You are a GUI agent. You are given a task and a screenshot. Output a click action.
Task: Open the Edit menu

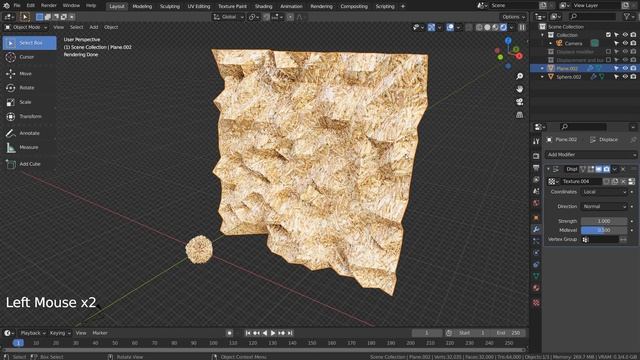[31, 6]
